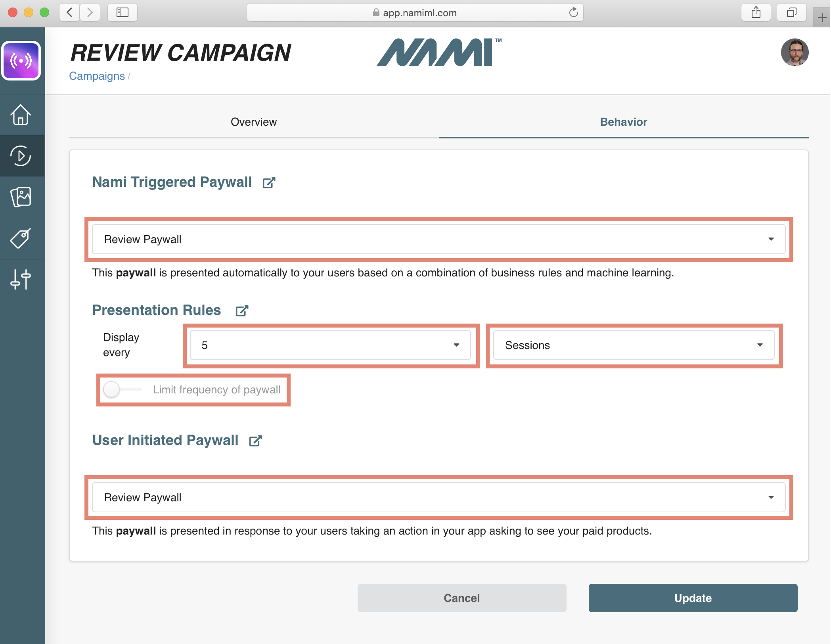Select the Campaigns play icon in sidebar

(x=21, y=156)
